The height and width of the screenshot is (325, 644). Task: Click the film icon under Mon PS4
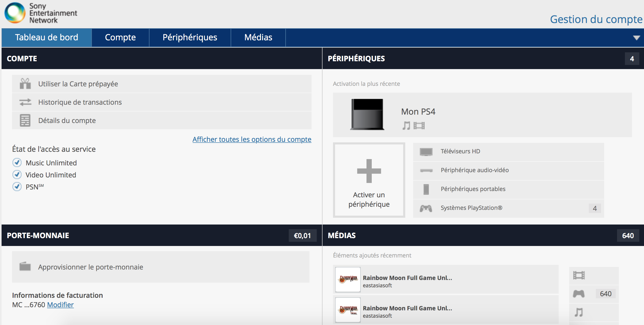(419, 126)
